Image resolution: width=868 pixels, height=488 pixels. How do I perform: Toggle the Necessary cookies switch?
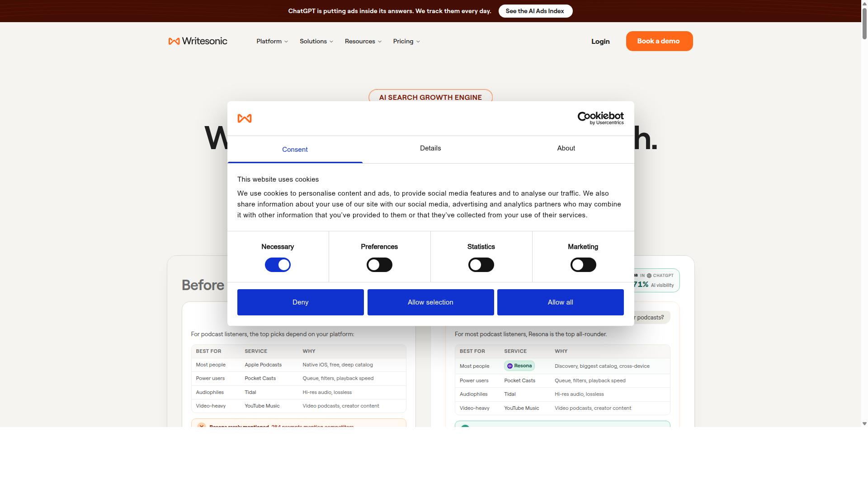(x=278, y=265)
